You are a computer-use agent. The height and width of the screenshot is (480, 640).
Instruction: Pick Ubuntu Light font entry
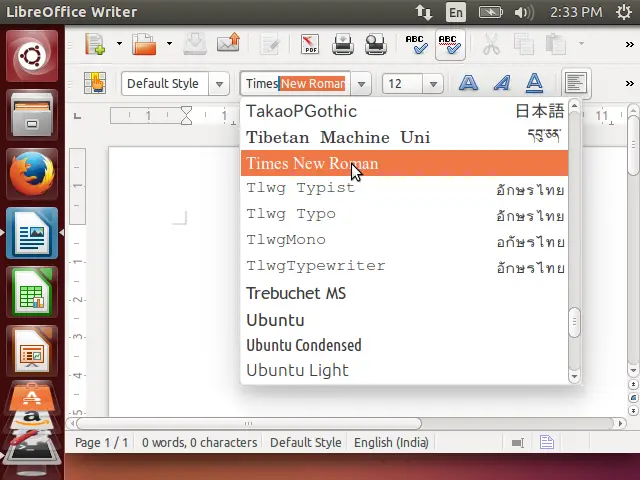click(x=404, y=371)
